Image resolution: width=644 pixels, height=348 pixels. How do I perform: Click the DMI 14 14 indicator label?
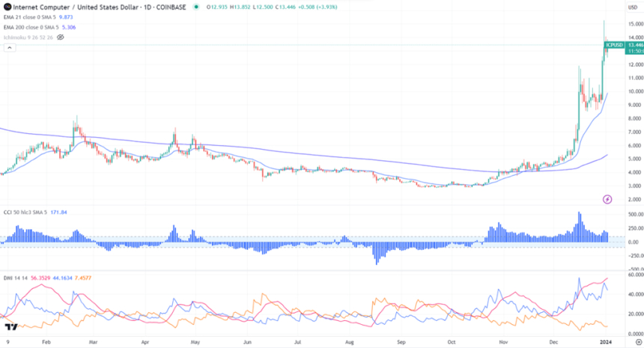tap(16, 278)
